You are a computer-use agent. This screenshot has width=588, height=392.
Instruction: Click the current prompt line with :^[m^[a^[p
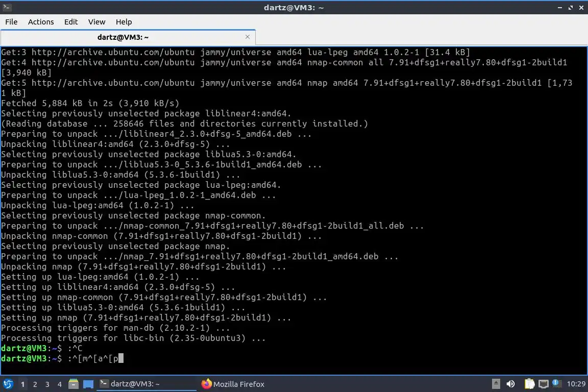(62, 358)
